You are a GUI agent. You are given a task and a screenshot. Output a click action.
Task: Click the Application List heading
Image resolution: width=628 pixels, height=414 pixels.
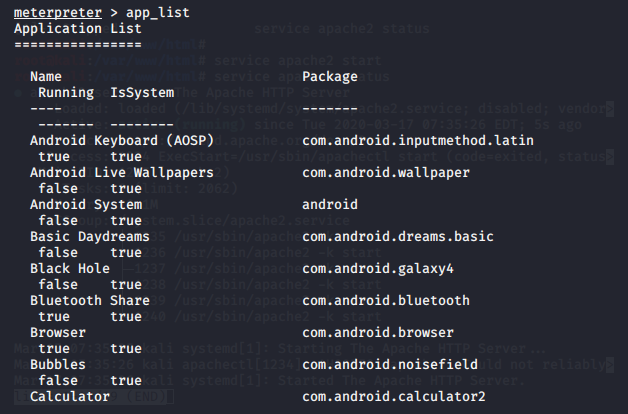(x=77, y=28)
